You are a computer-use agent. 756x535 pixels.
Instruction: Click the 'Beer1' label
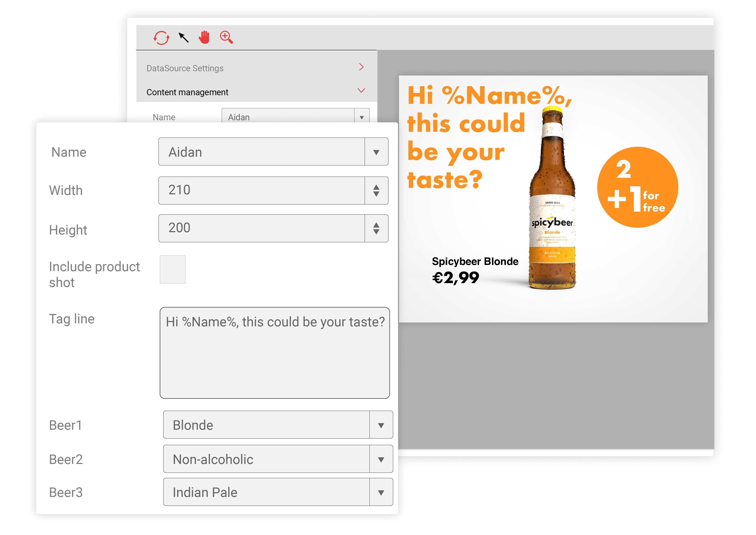[x=65, y=425]
